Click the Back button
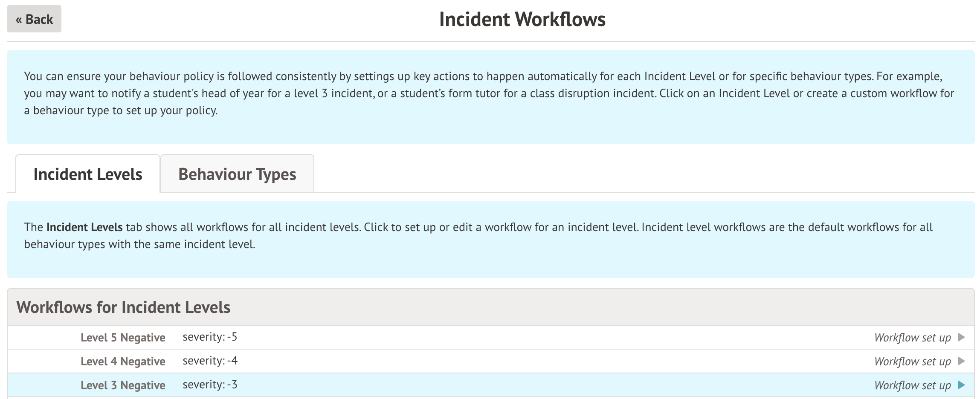 [x=34, y=19]
